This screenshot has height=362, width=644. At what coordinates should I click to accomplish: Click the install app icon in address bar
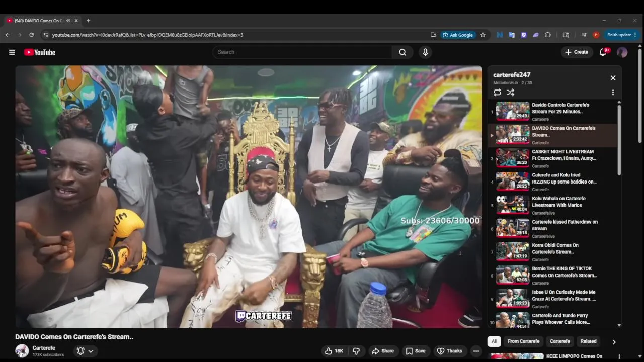(x=433, y=35)
